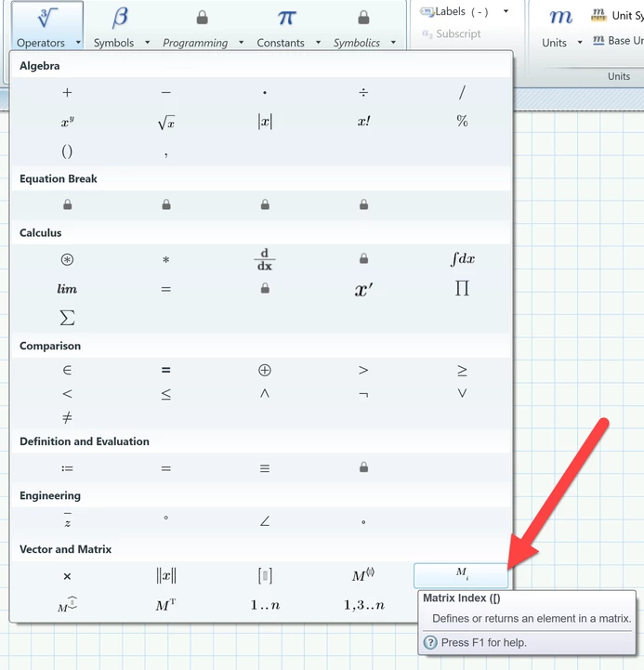This screenshot has width=644, height=670.
Task: Open the Symbols dropdown arrow
Action: tap(148, 43)
